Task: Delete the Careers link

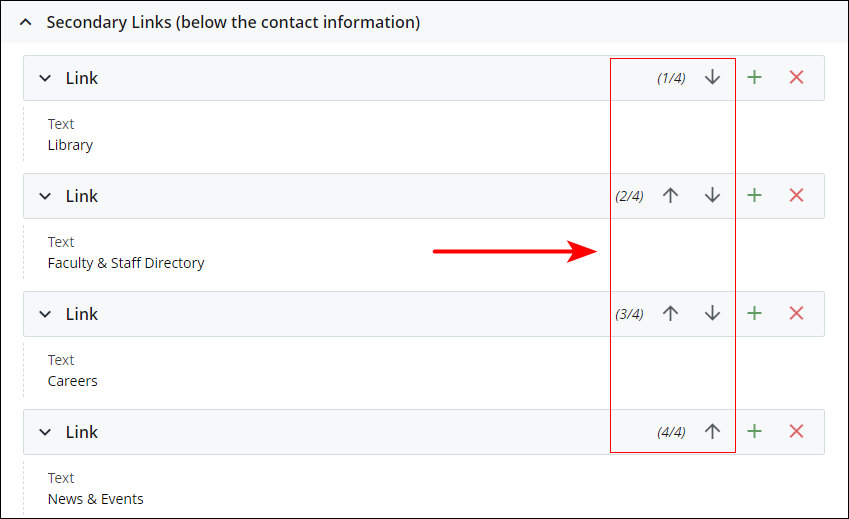Action: (x=796, y=313)
